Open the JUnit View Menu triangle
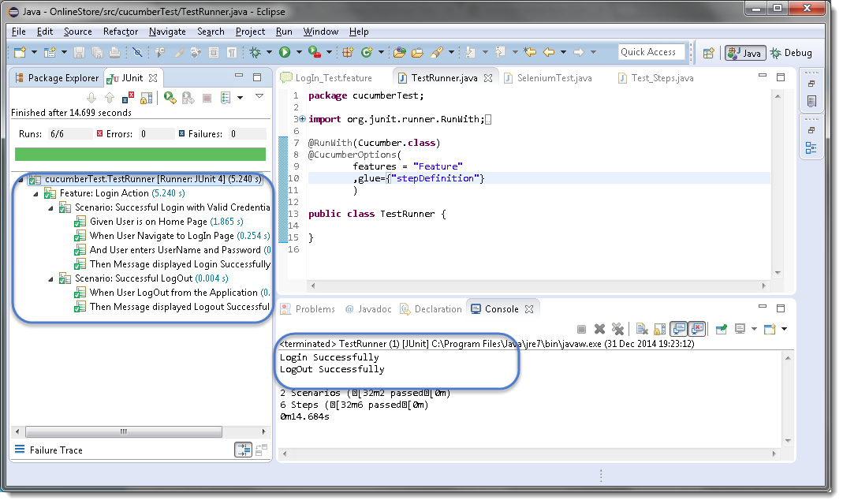 point(259,96)
